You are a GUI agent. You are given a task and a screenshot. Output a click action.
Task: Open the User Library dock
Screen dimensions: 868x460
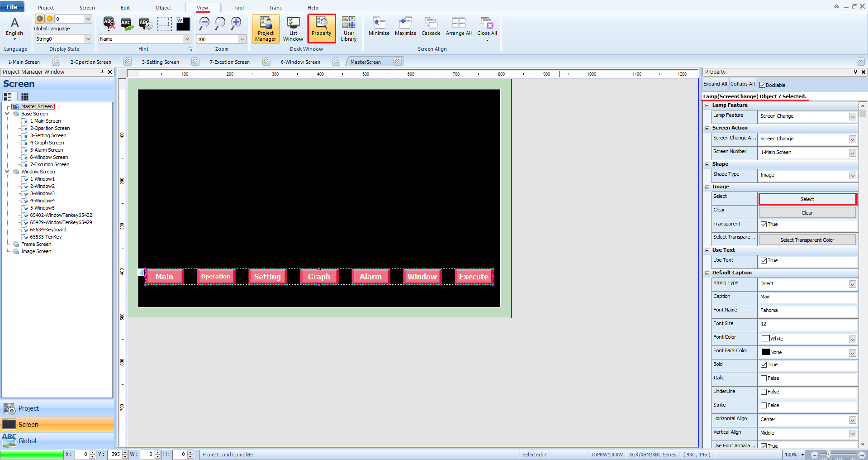pos(349,29)
